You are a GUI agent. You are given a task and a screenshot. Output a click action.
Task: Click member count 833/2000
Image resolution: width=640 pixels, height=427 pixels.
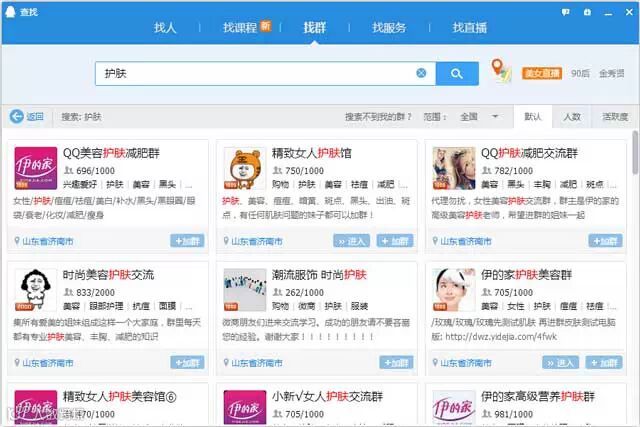point(95,292)
